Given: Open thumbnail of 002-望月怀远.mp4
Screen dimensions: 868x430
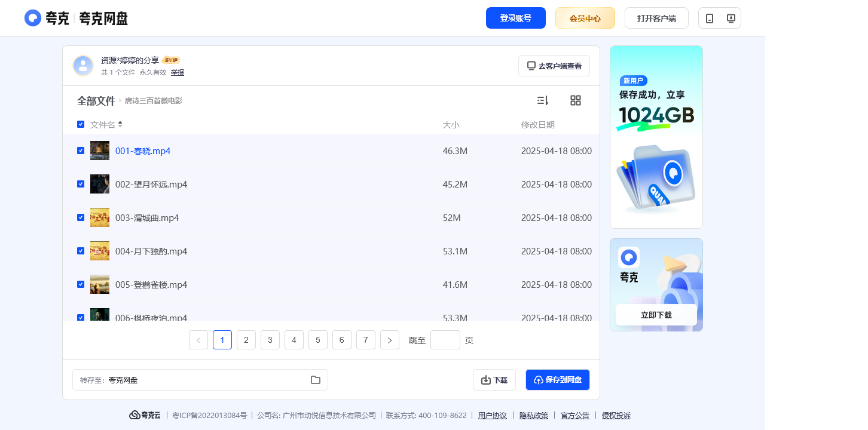Looking at the screenshot, I should point(100,184).
